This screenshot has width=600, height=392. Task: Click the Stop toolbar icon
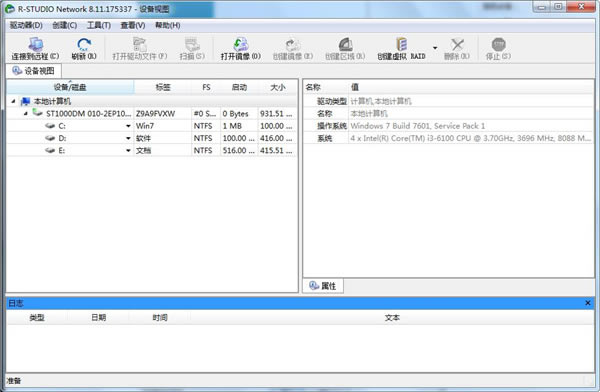click(x=498, y=44)
